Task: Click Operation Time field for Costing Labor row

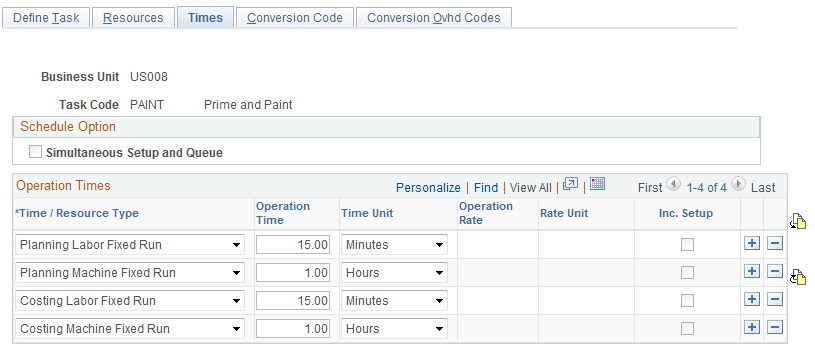Action: pos(293,301)
